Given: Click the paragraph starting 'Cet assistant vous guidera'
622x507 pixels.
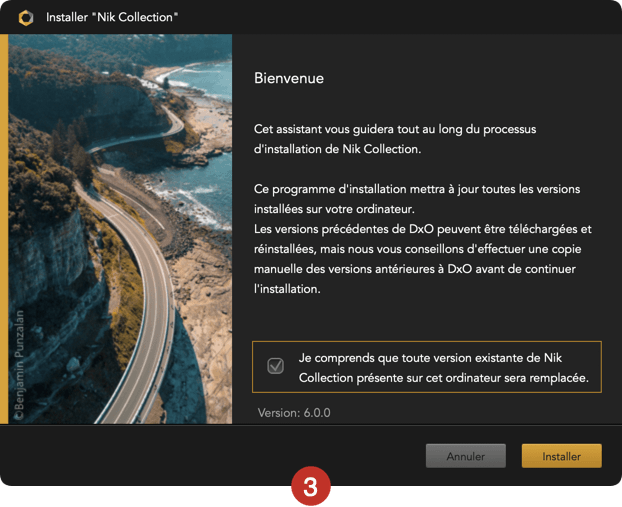Looking at the screenshot, I should coord(395,139).
